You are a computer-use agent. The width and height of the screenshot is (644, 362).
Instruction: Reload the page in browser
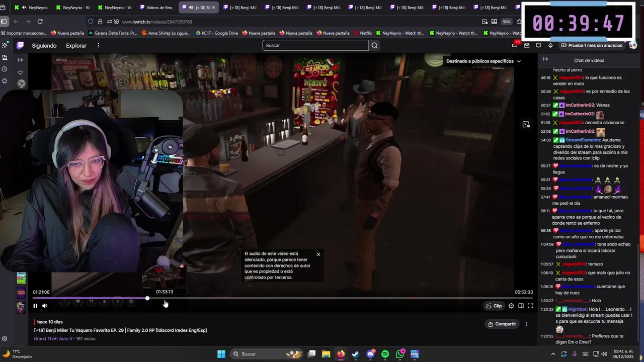(40, 22)
